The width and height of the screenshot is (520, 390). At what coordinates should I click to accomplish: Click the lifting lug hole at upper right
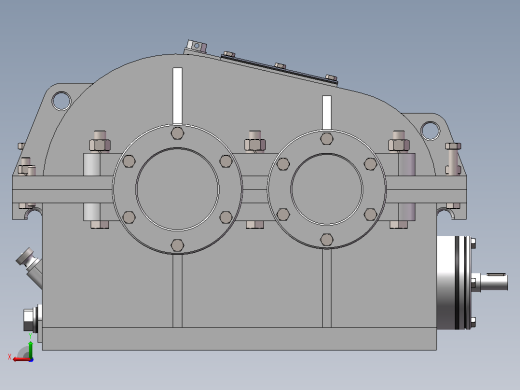pyautogui.click(x=430, y=130)
